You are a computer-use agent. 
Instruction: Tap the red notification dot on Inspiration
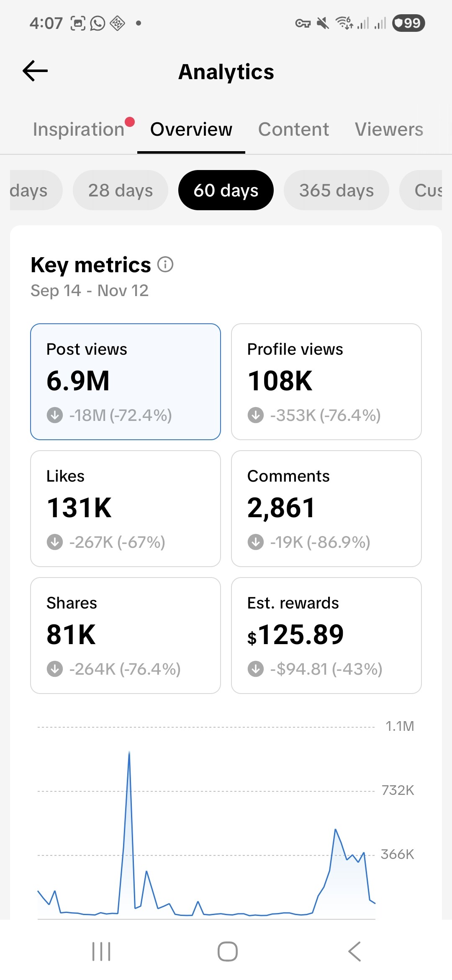[130, 122]
